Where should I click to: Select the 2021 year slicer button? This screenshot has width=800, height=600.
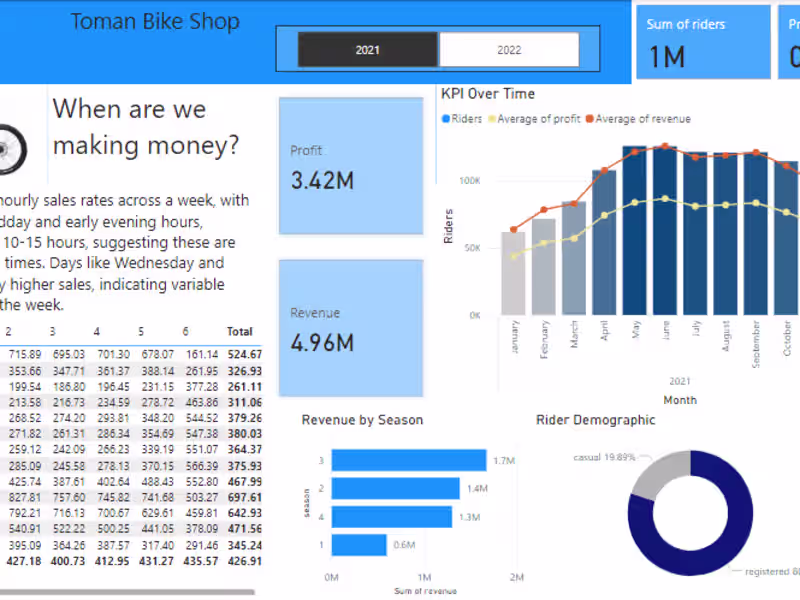coord(367,50)
